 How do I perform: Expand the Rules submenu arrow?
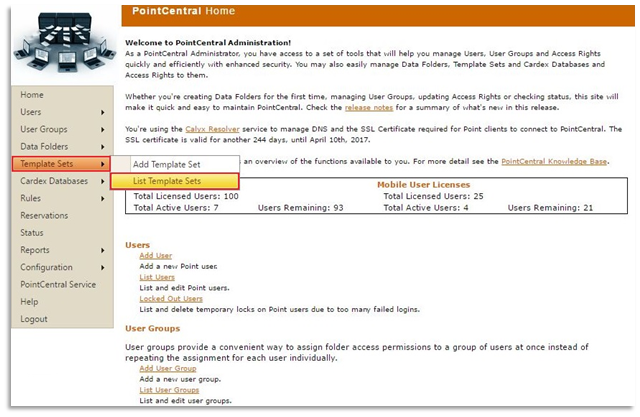pos(102,199)
